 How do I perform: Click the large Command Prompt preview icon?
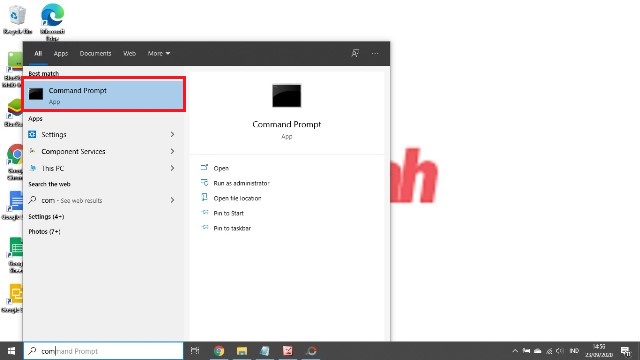287,96
